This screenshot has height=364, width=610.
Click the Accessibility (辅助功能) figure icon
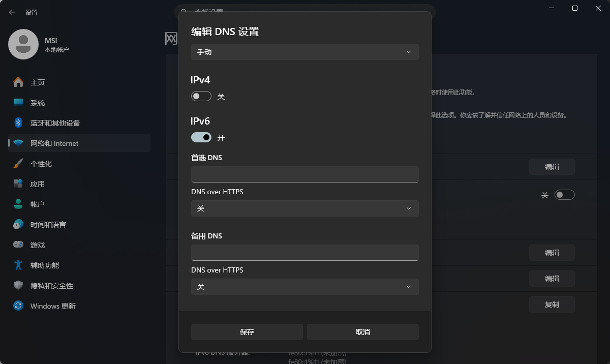(18, 265)
